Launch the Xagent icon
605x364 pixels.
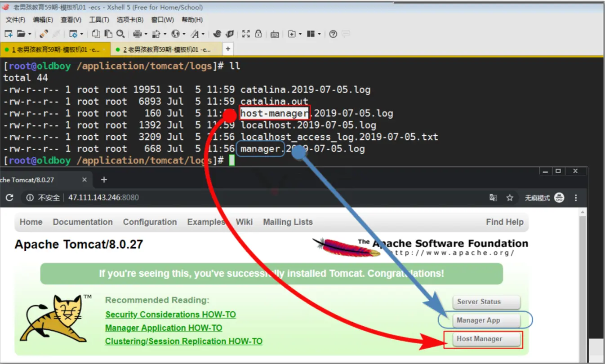coord(230,34)
